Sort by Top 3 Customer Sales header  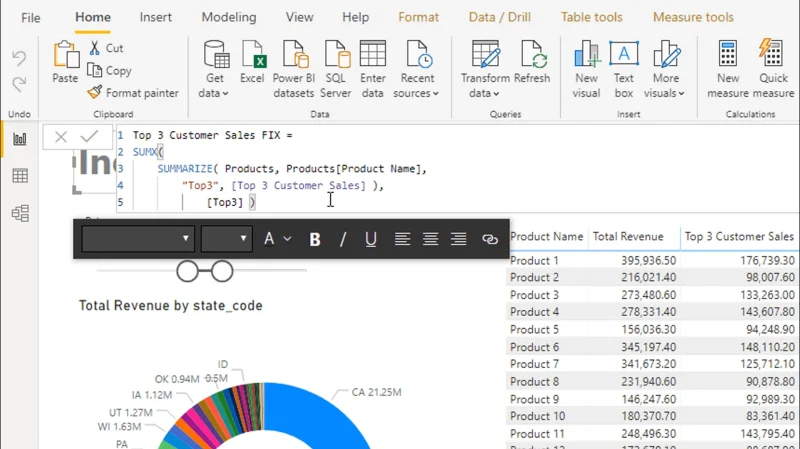[x=739, y=237]
